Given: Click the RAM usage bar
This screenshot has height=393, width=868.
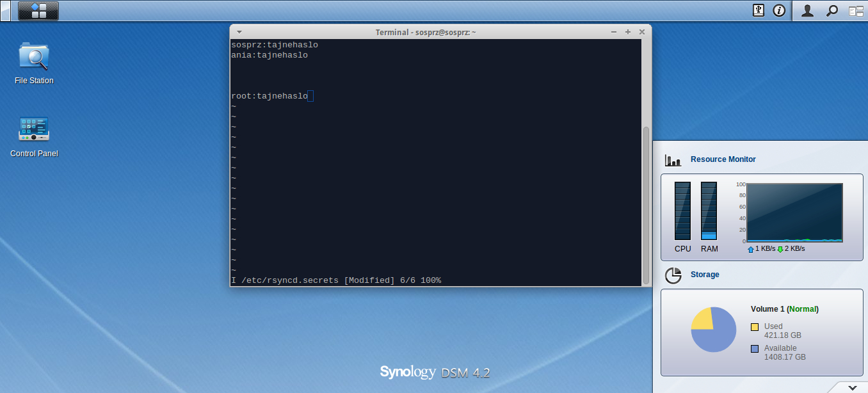Looking at the screenshot, I should tap(709, 211).
